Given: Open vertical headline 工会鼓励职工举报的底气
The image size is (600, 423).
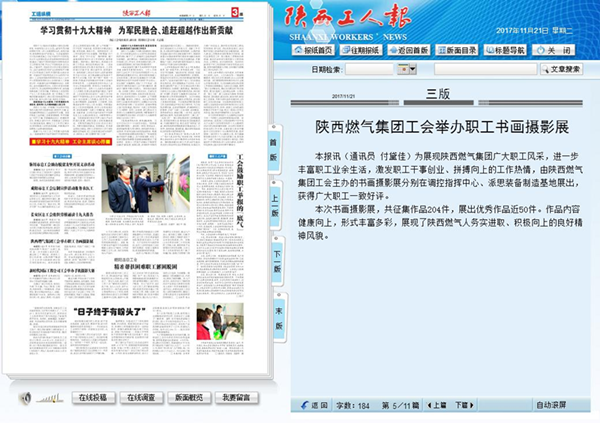Looking at the screenshot, I should 240,191.
